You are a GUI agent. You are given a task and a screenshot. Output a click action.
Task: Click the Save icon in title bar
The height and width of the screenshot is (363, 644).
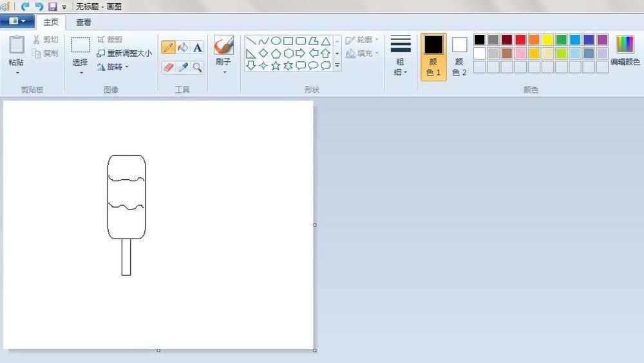tap(52, 6)
